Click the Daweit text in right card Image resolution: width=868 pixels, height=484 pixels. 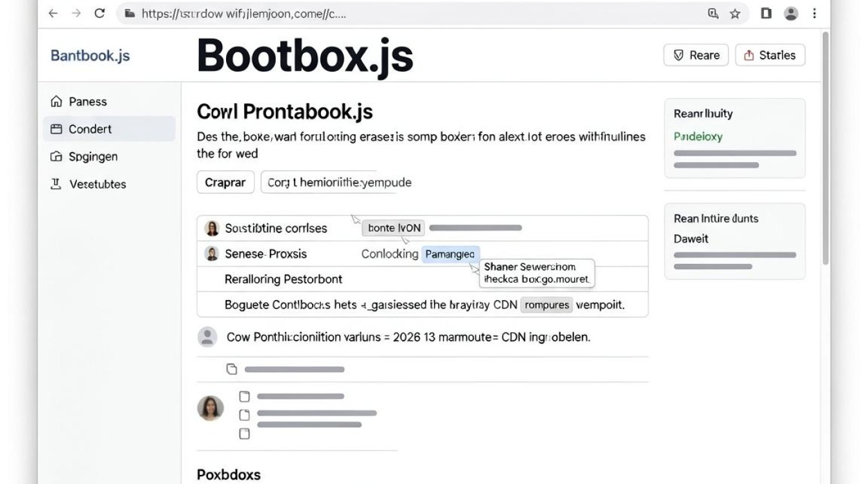point(691,239)
